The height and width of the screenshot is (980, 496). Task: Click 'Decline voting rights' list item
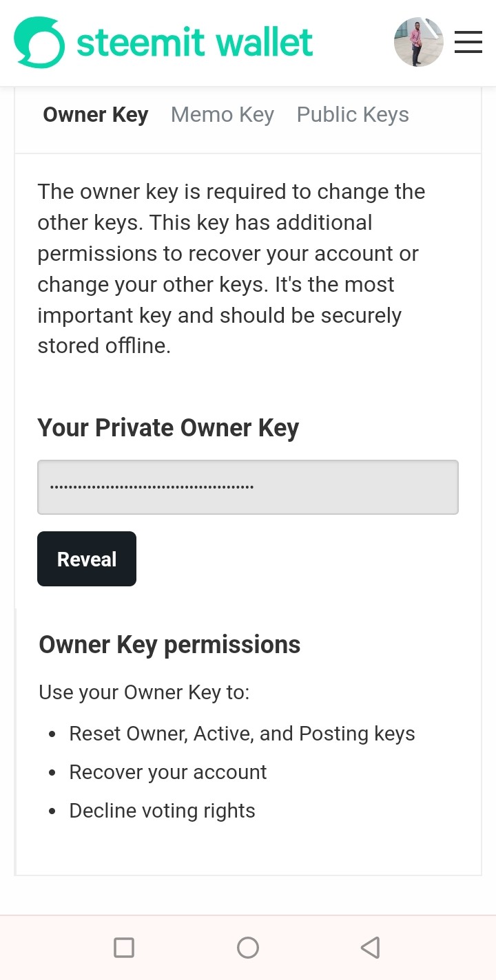point(162,811)
